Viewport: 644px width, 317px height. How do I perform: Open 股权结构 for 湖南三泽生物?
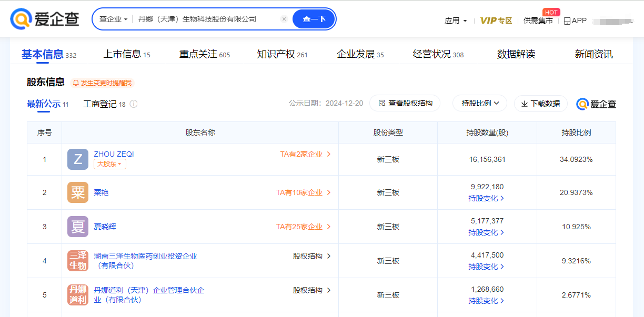click(312, 256)
